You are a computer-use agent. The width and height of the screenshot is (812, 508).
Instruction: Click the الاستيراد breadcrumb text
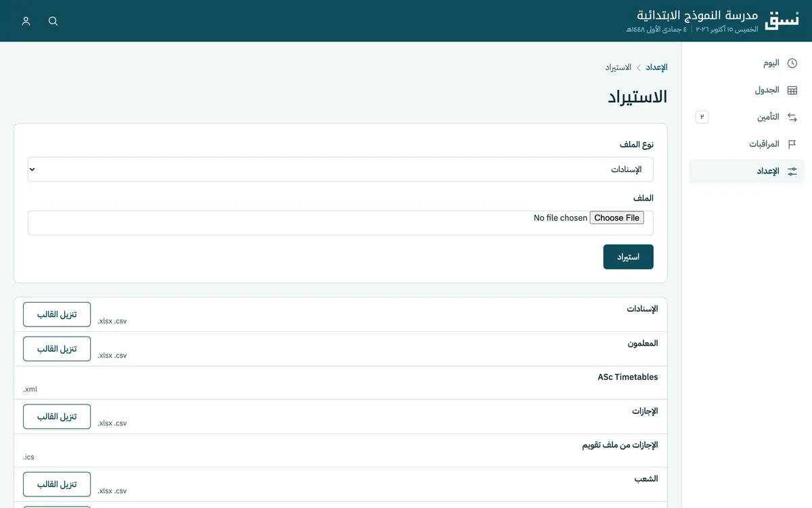(618, 68)
